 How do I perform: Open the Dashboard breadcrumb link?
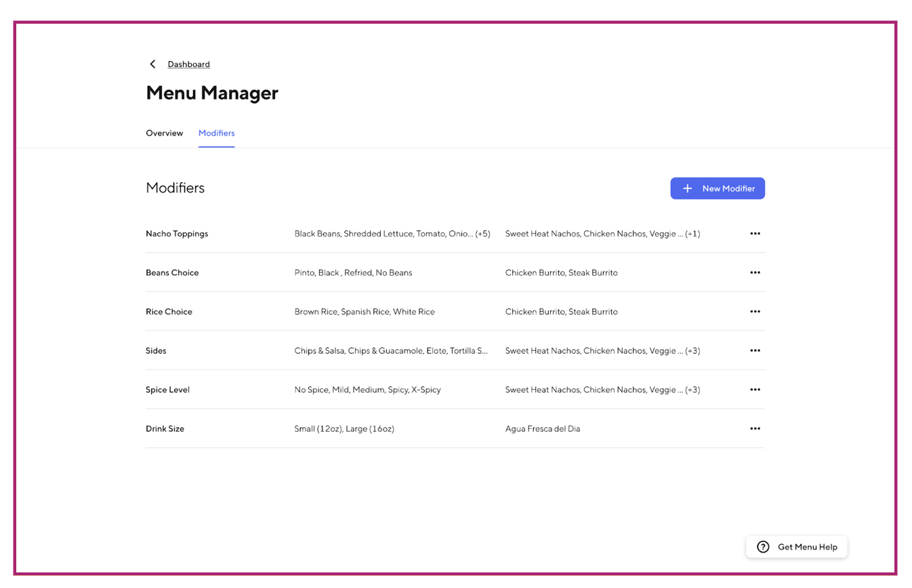pyautogui.click(x=188, y=64)
